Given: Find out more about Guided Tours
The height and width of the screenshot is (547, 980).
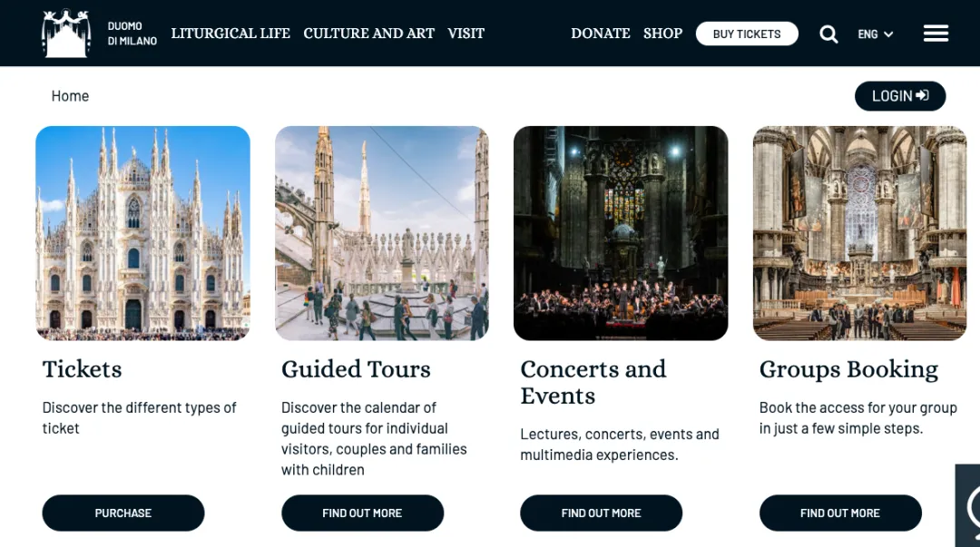Looking at the screenshot, I should pyautogui.click(x=362, y=513).
